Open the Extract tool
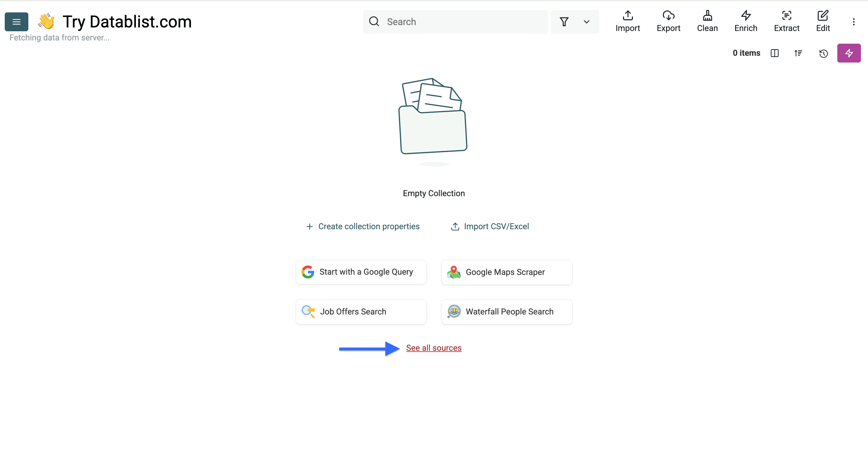Screen dimensions: 868x472 point(787,21)
